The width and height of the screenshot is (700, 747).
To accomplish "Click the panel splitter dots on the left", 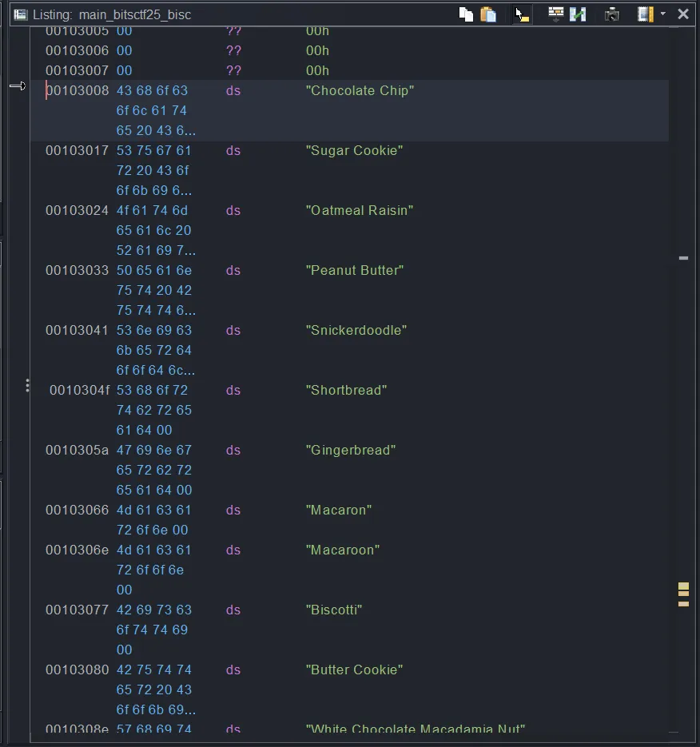I will point(27,385).
